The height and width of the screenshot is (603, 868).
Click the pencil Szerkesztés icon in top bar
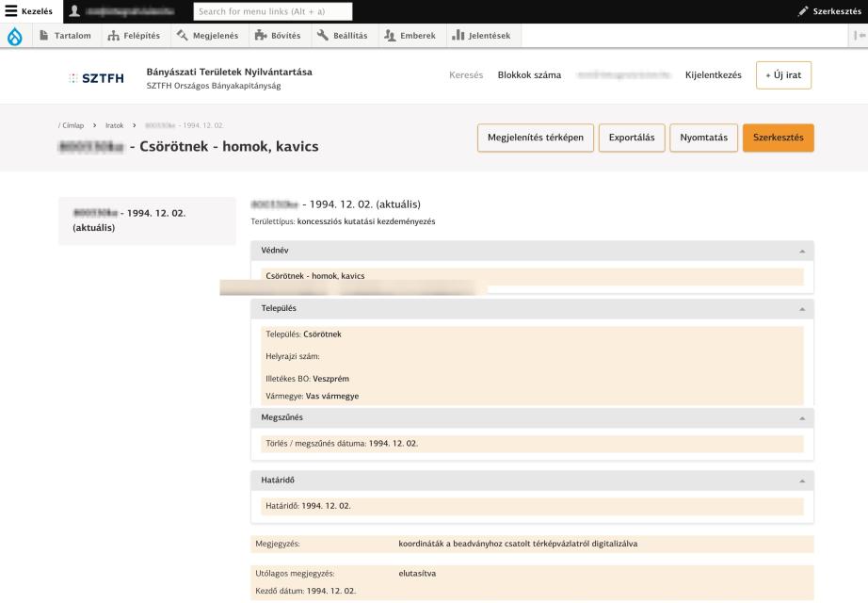click(803, 10)
